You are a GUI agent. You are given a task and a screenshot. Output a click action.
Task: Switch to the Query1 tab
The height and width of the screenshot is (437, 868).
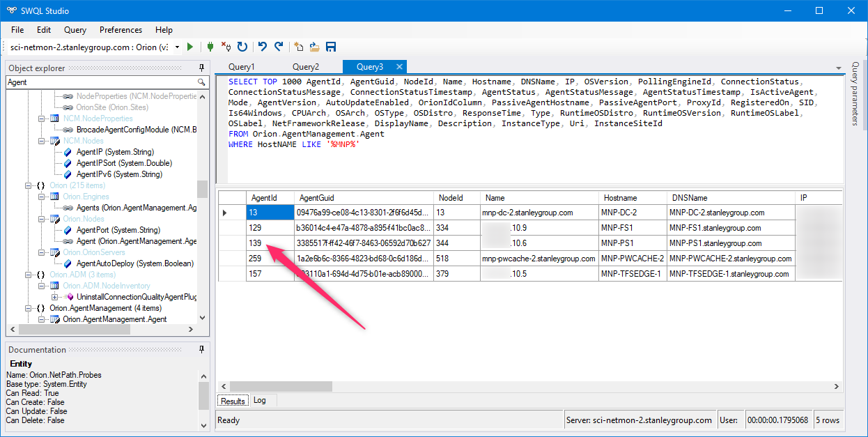242,67
